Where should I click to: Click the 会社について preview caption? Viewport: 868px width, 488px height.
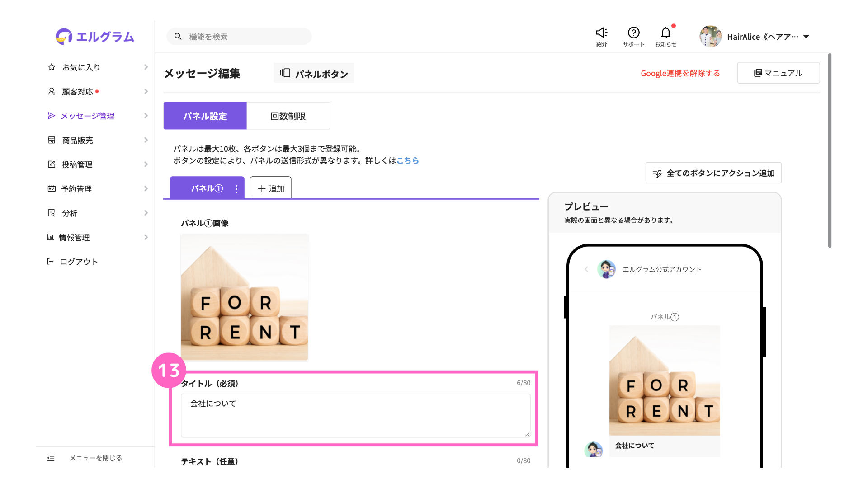click(x=634, y=446)
